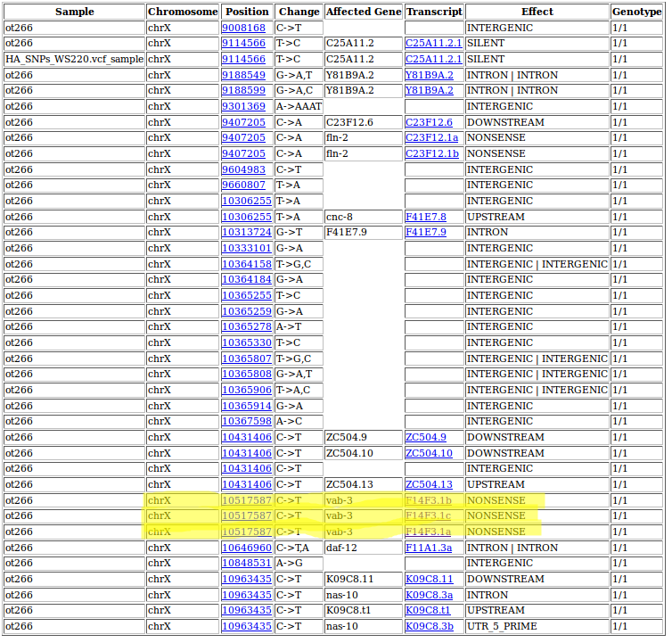Open transcript link K09C8.11
Image resolution: width=672 pixels, height=643 pixels.
430,578
